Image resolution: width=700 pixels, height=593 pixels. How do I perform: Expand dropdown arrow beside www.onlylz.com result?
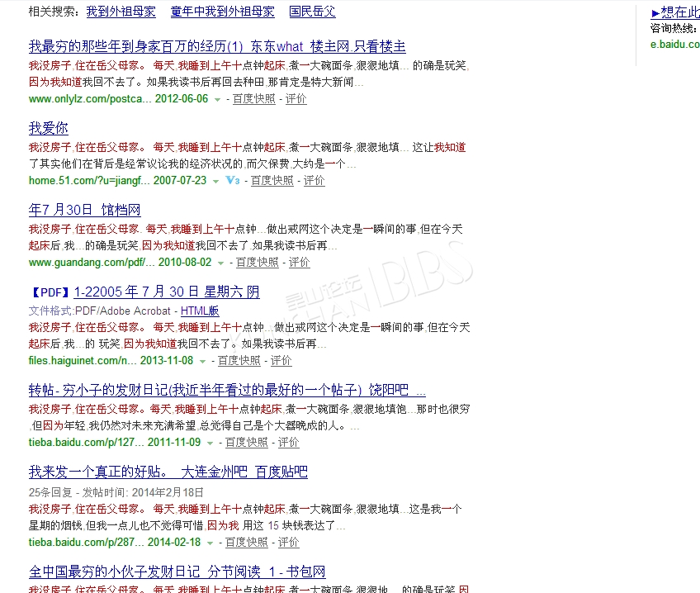coord(217,99)
